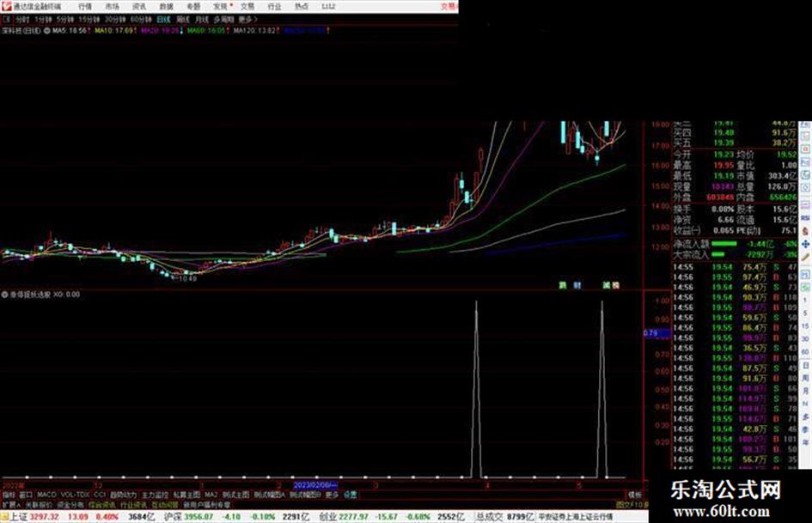This screenshot has width=812, height=523.
Task: Click the 净流入额 green progress bar
Action: (724, 243)
